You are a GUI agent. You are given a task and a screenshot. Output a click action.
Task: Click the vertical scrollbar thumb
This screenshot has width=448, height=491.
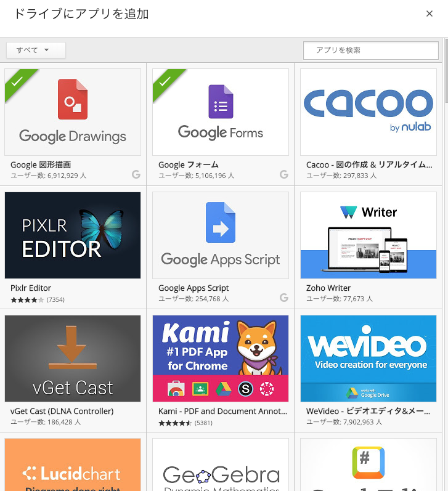point(446,70)
